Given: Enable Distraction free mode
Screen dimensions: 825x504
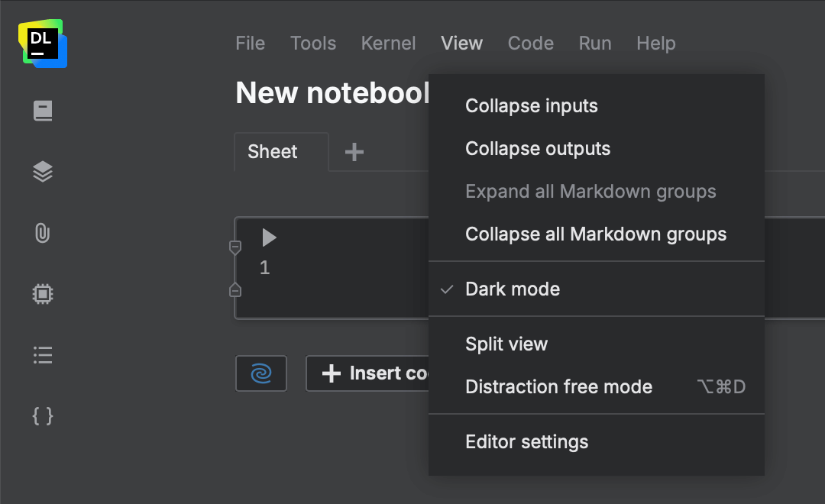Looking at the screenshot, I should 597,386.
